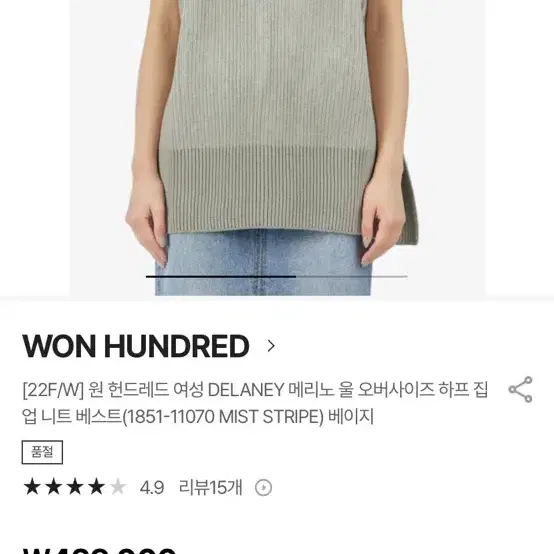554x554 pixels.
Task: Click the DELANEY word in product name
Action: pos(246,390)
